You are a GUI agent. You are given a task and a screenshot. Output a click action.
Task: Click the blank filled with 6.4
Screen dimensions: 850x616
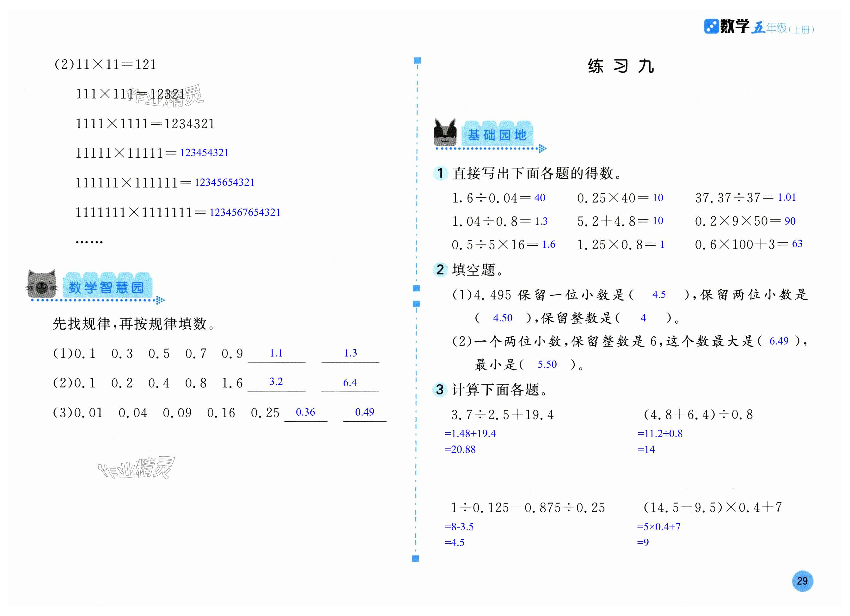[350, 383]
